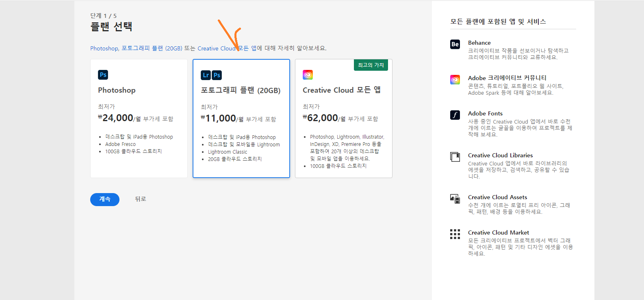Viewport: 644px width, 300px height.
Task: Click the Creative Cloud Libraries icon
Action: pyautogui.click(x=455, y=157)
